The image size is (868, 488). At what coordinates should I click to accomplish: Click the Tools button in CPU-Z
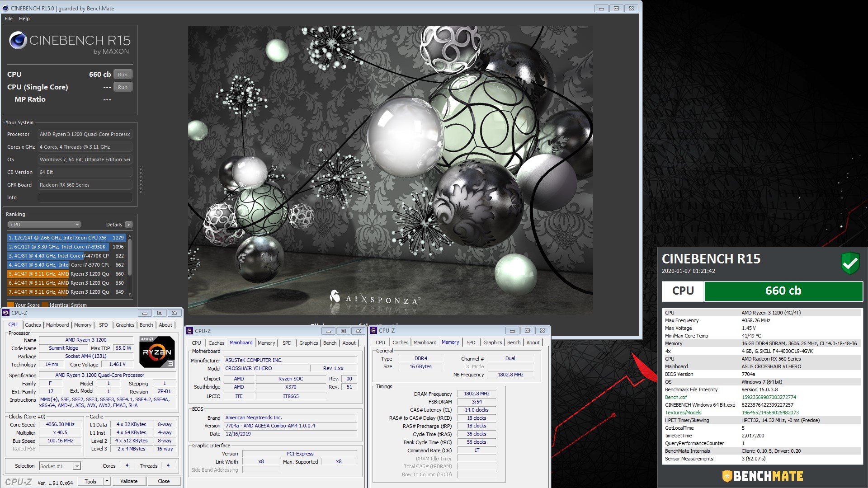coord(90,481)
